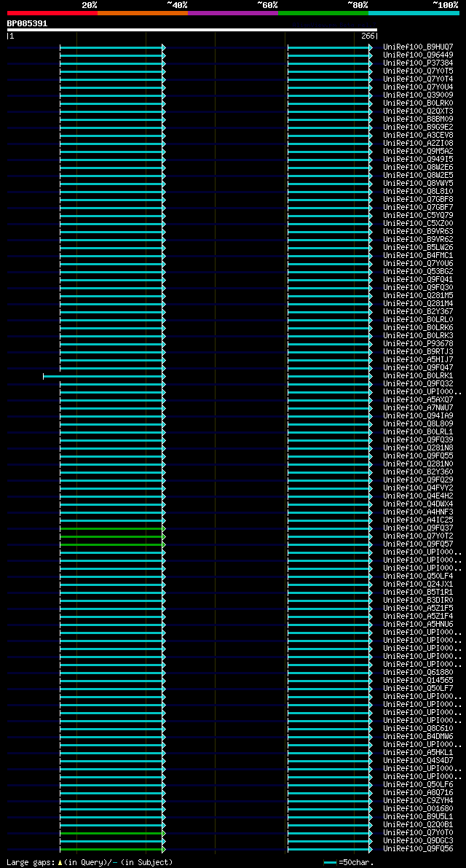Click the purple ~60% legend color segment
This screenshot has height=868, width=466.
(x=233, y=12)
